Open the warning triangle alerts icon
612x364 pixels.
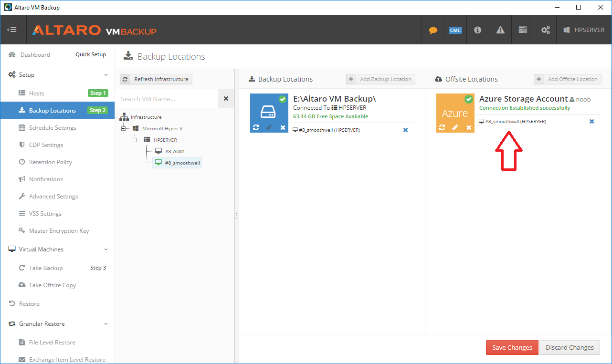[x=500, y=30]
